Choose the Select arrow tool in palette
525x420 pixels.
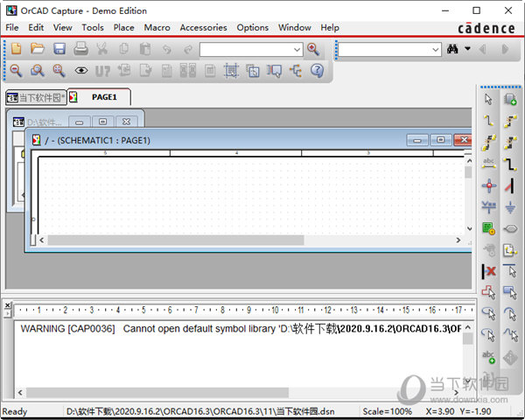pyautogui.click(x=488, y=99)
